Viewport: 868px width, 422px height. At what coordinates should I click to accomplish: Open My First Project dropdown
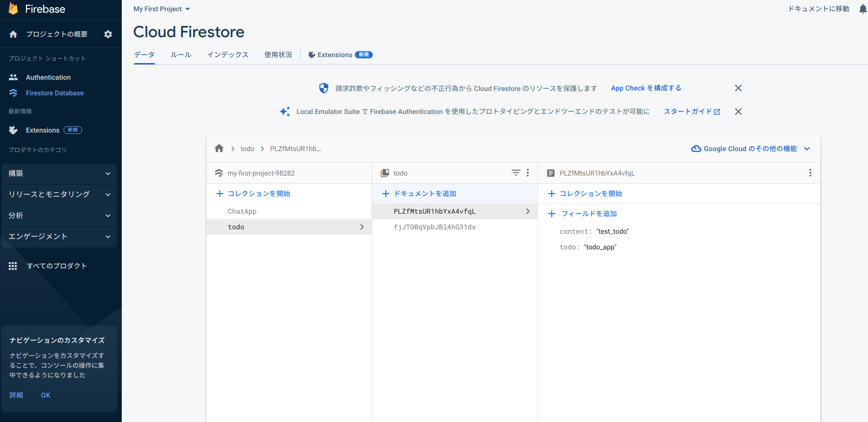[x=161, y=9]
